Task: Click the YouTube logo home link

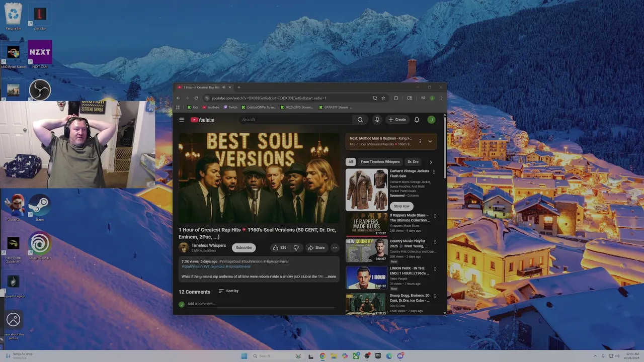Action: pyautogui.click(x=202, y=120)
